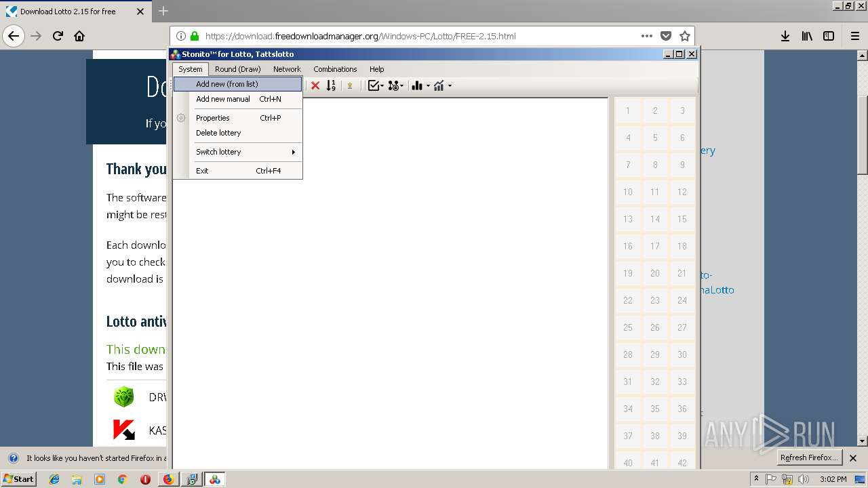
Task: Launch Opera from the taskbar
Action: tap(145, 479)
